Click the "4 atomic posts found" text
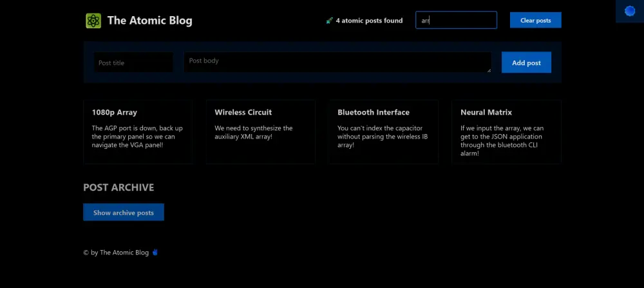The width and height of the screenshot is (644, 288). coord(369,21)
